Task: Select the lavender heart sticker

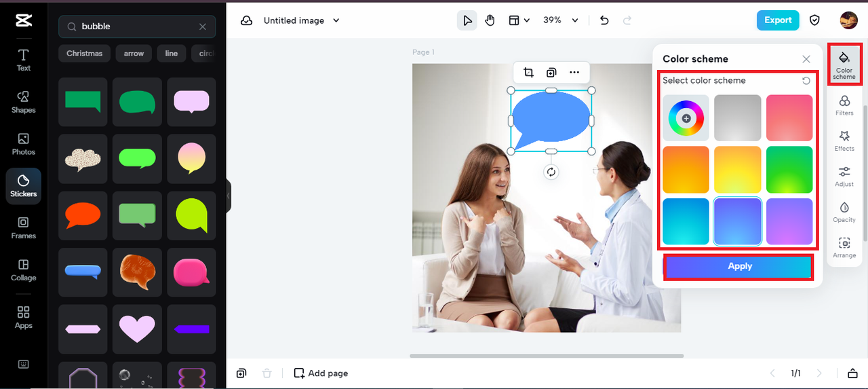Action: pos(137,329)
